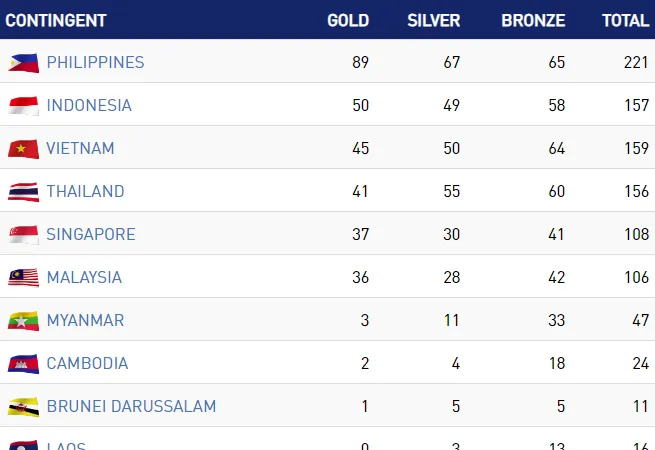This screenshot has width=655, height=450.
Task: Open the INDONESIA contingent link
Action: (89, 105)
